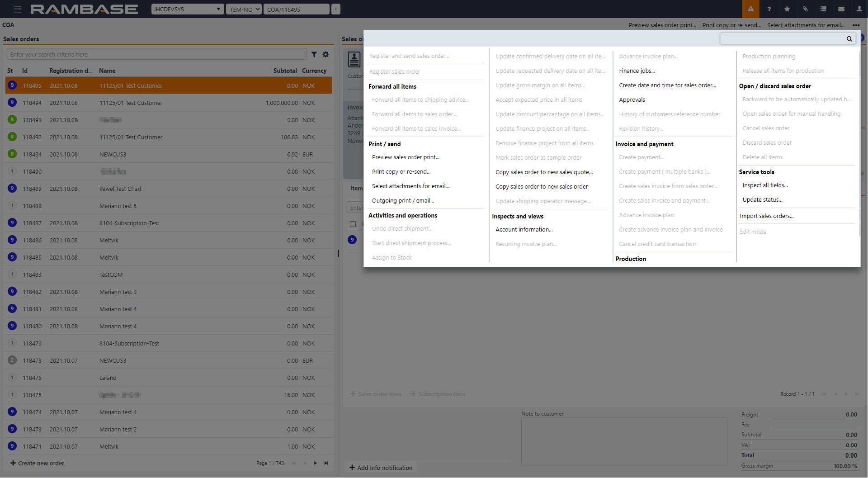Open attachments via the paperclip icon

(805, 9)
